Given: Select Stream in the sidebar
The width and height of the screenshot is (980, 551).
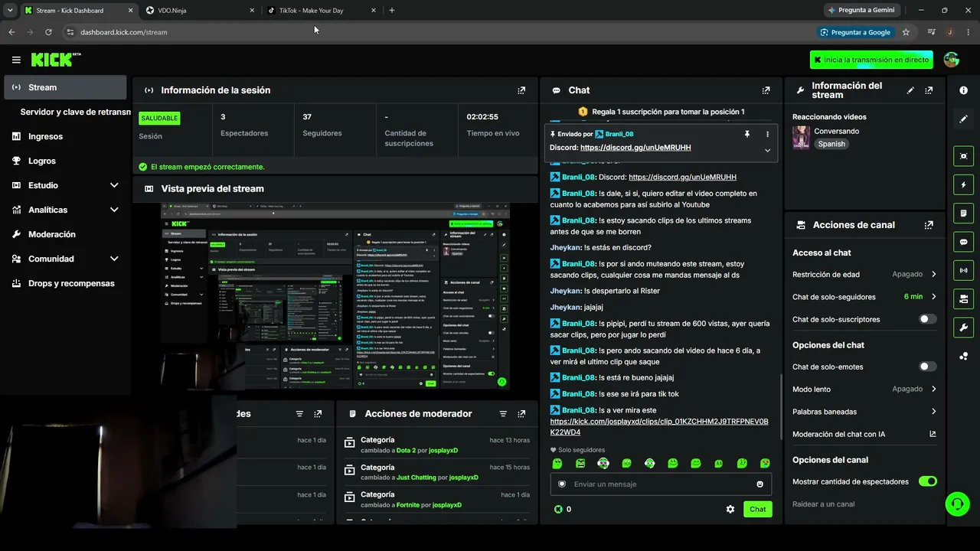Looking at the screenshot, I should (x=65, y=87).
